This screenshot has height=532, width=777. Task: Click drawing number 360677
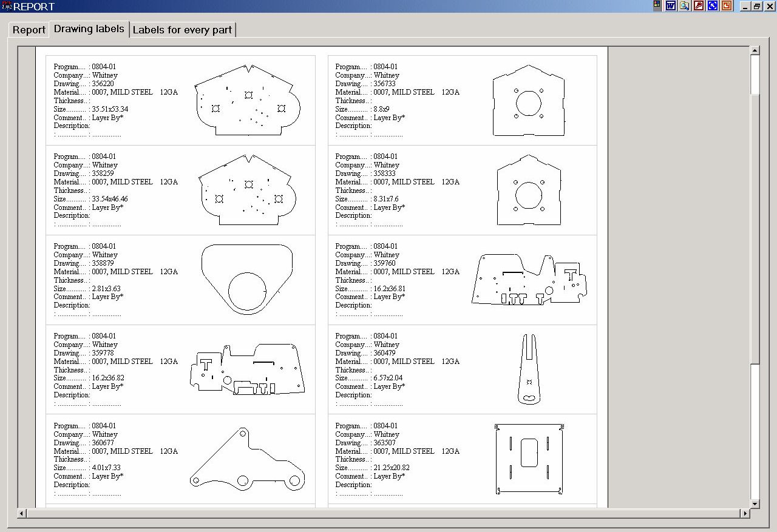pos(103,443)
